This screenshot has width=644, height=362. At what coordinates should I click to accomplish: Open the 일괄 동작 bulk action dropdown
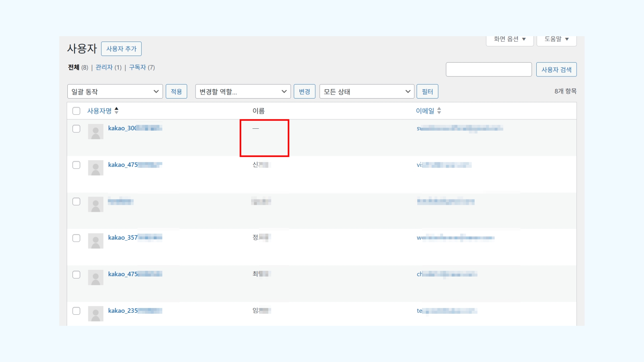coord(115,92)
